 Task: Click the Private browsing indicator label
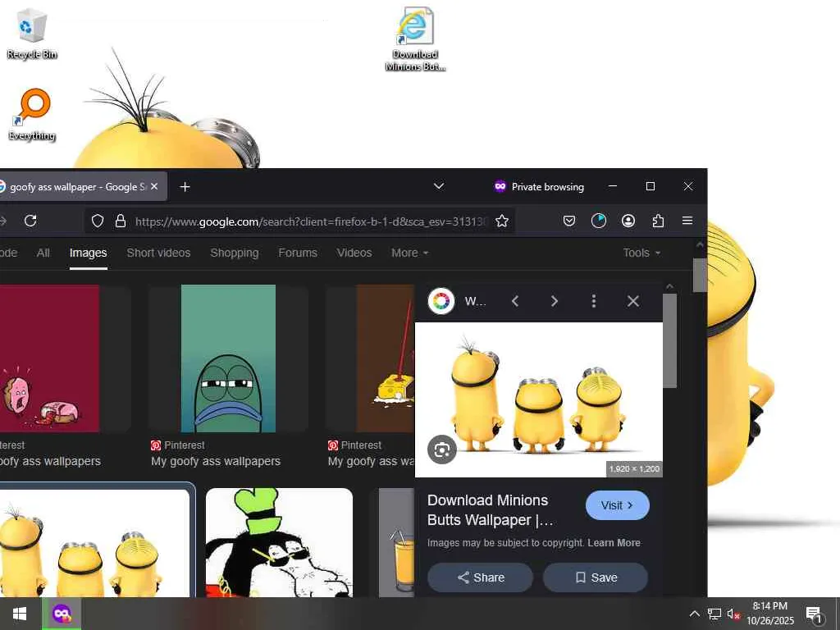pyautogui.click(x=539, y=186)
